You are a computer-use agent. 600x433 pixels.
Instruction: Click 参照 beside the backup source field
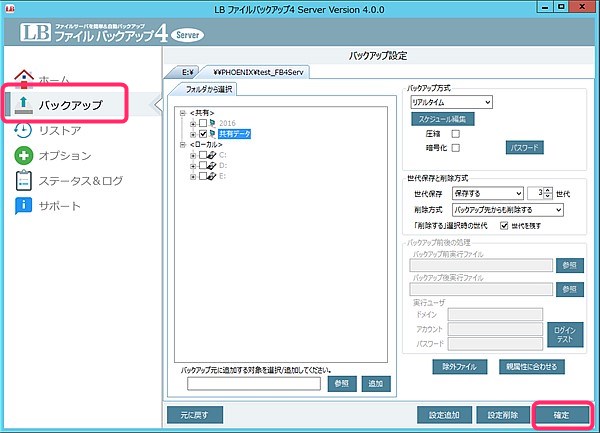point(342,384)
